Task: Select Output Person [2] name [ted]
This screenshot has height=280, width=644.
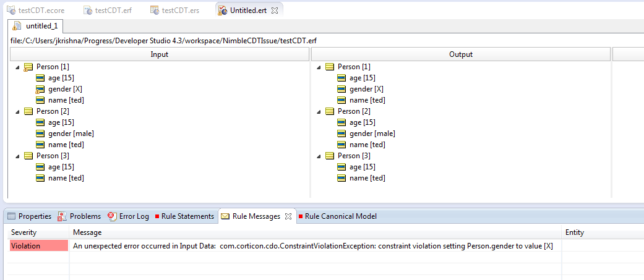Action: 367,145
